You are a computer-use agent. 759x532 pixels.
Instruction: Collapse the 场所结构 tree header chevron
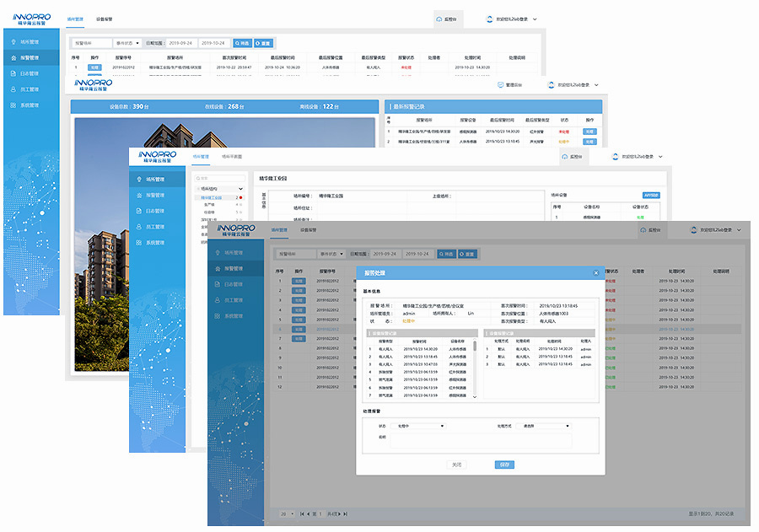pyautogui.click(x=241, y=189)
